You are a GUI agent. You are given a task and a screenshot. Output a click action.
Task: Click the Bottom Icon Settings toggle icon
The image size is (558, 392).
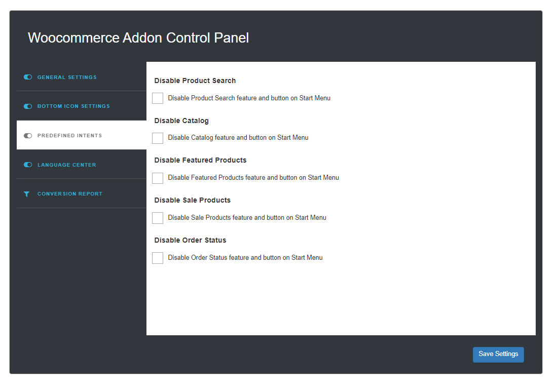point(28,106)
